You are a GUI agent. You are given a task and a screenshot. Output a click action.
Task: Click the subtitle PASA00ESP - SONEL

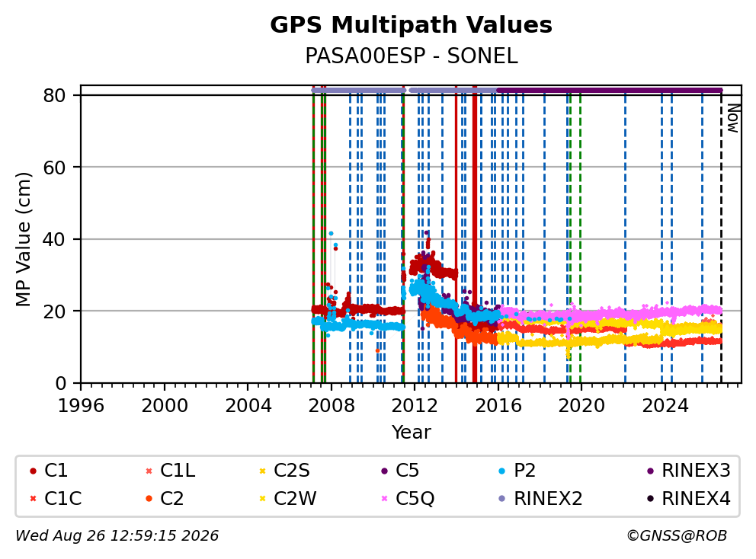coord(412,56)
